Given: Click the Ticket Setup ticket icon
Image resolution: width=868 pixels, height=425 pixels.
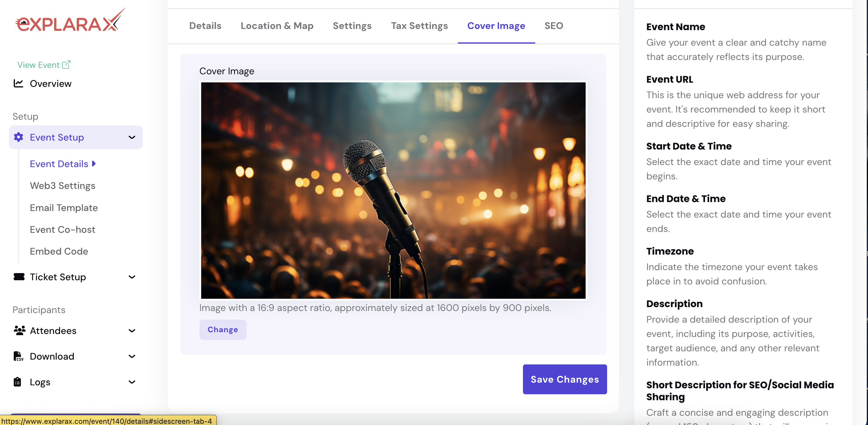Looking at the screenshot, I should tap(19, 277).
